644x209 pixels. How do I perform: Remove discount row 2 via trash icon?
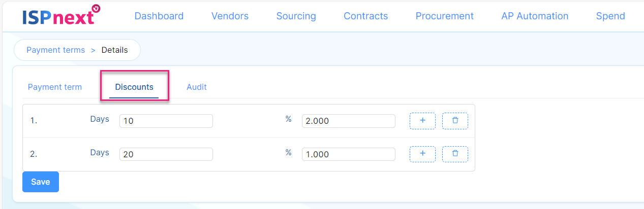[455, 154]
